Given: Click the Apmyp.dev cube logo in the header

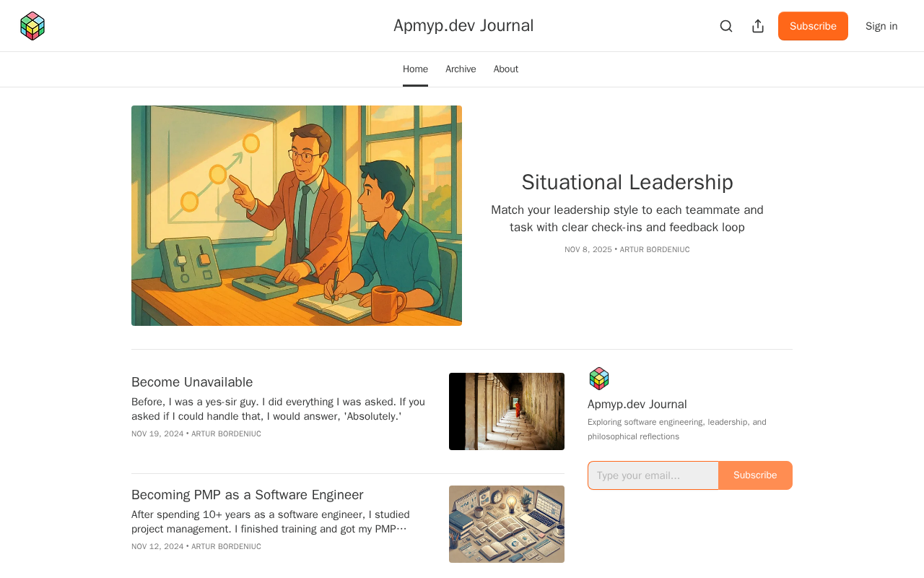Looking at the screenshot, I should coord(32,26).
